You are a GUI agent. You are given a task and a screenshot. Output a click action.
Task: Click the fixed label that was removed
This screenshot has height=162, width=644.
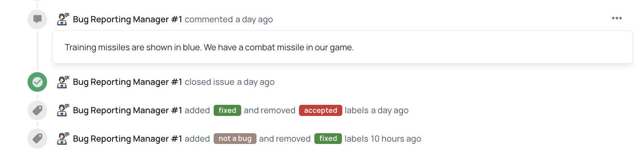coord(328,139)
